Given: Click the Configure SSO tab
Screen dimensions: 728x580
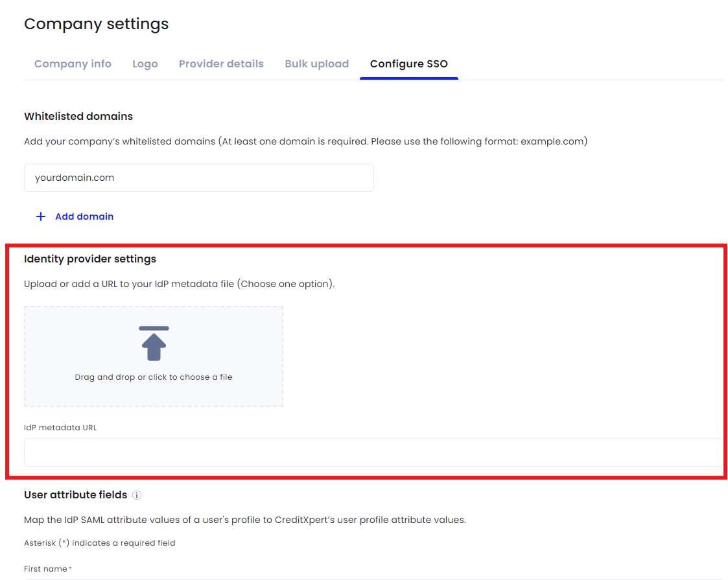Looking at the screenshot, I should (408, 64).
